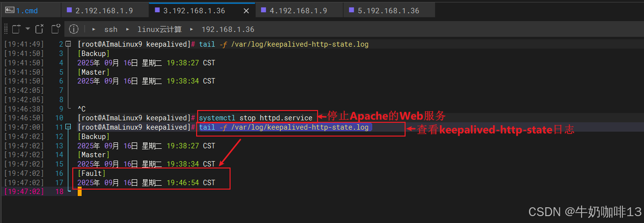Image resolution: width=644 pixels, height=223 pixels.
Task: Click the 1.cmd tab terminal icon
Action: coord(9,10)
